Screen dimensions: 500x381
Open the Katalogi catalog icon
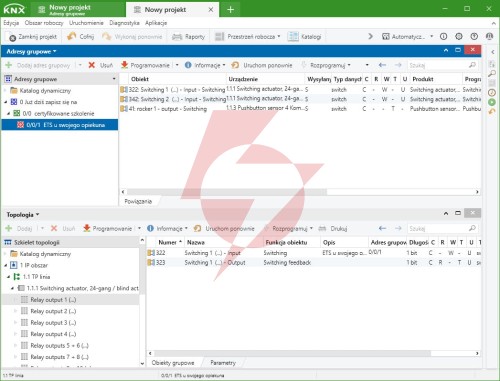point(293,37)
